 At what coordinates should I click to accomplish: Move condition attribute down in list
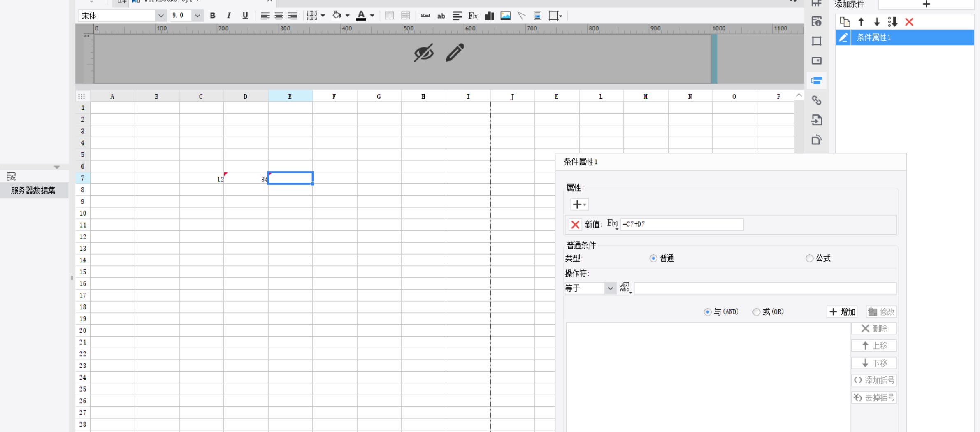877,22
